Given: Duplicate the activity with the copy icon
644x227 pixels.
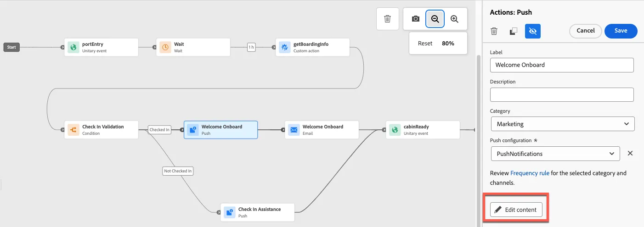Looking at the screenshot, I should coord(514,31).
